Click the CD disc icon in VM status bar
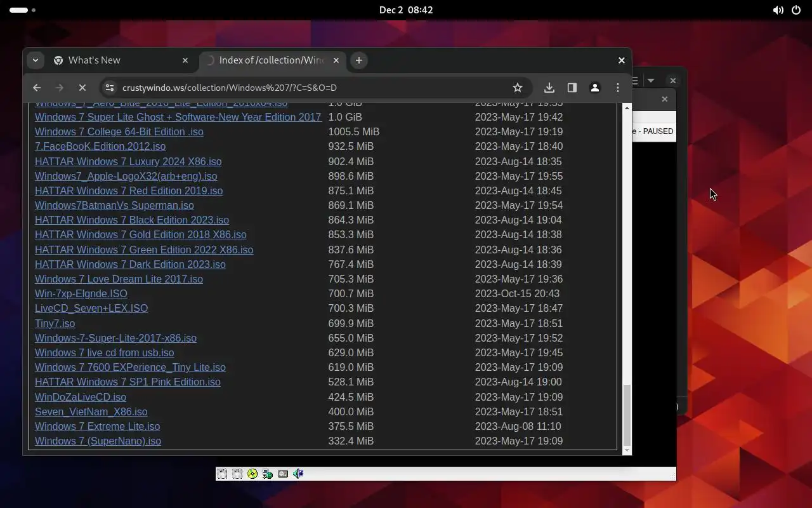Image resolution: width=812 pixels, height=508 pixels. (252, 474)
